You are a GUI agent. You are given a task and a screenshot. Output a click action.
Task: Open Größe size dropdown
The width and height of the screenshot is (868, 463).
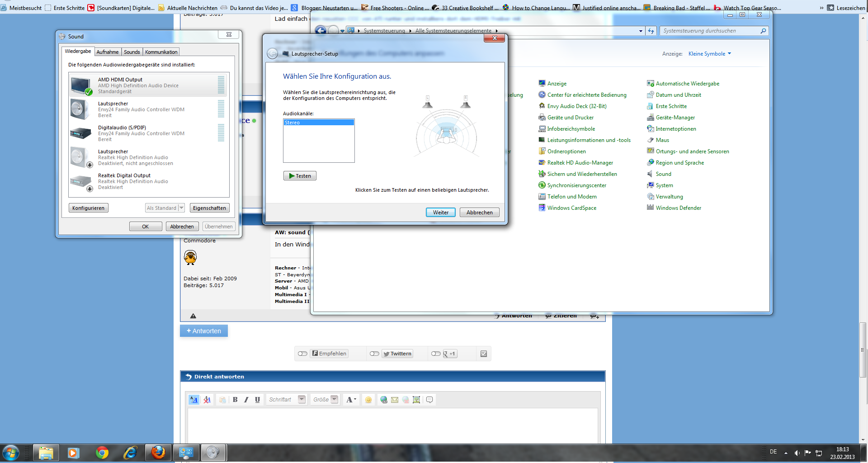(335, 400)
